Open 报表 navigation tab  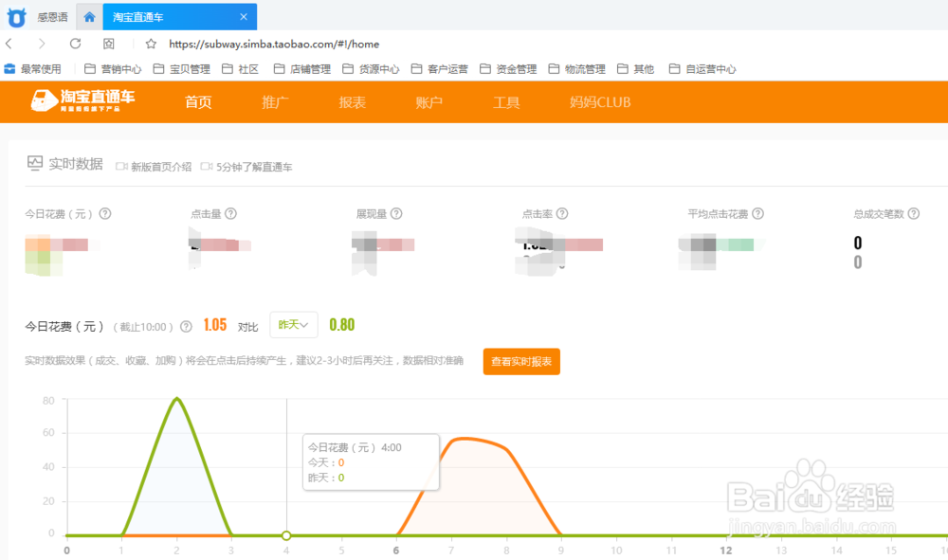point(352,102)
